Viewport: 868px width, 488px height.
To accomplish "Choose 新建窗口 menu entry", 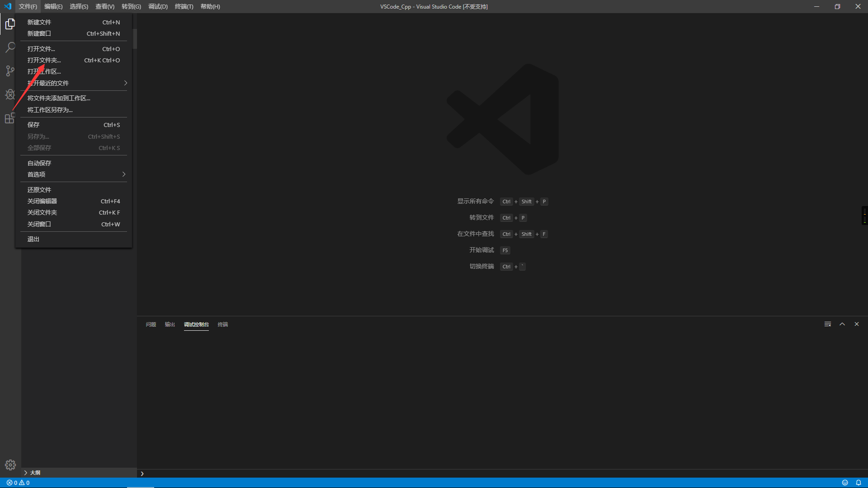I will 74,33.
